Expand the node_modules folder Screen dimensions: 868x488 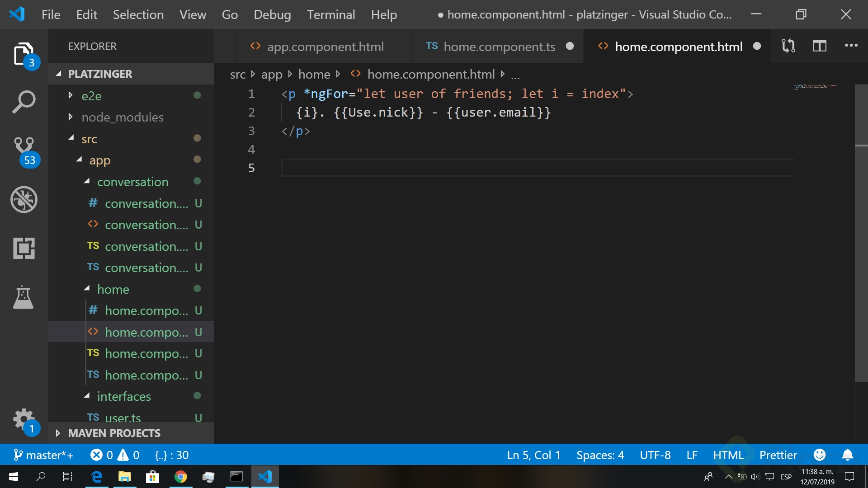(122, 117)
